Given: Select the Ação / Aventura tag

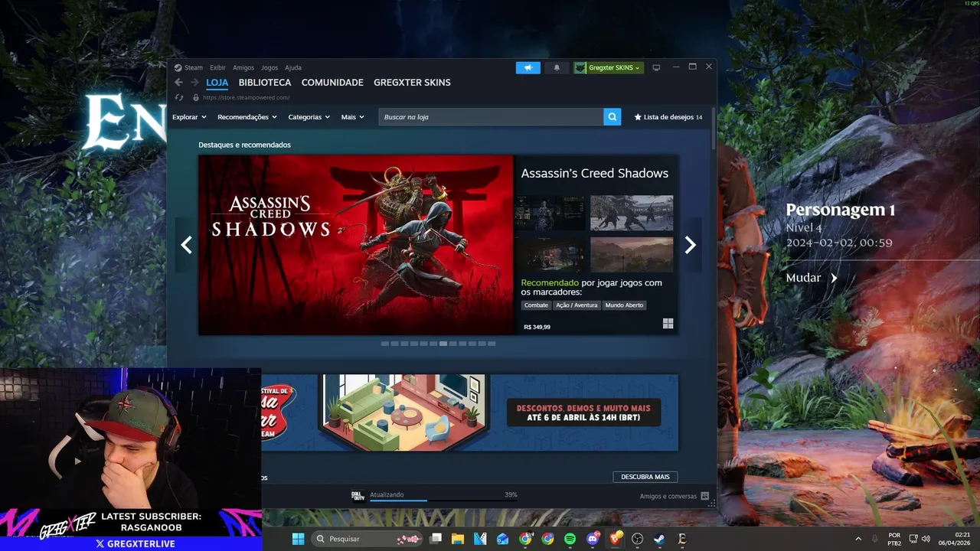Looking at the screenshot, I should tap(577, 305).
